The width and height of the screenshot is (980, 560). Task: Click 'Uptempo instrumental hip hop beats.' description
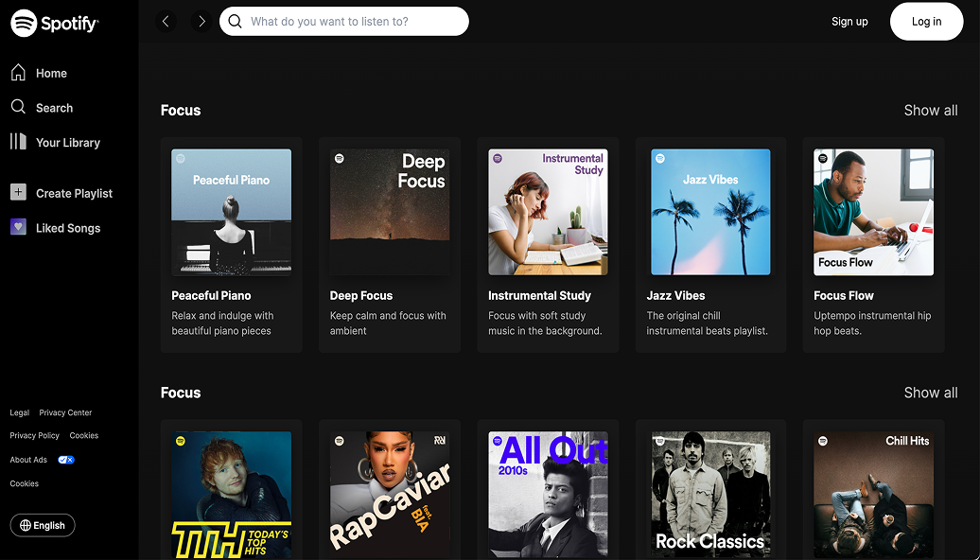[x=872, y=324]
